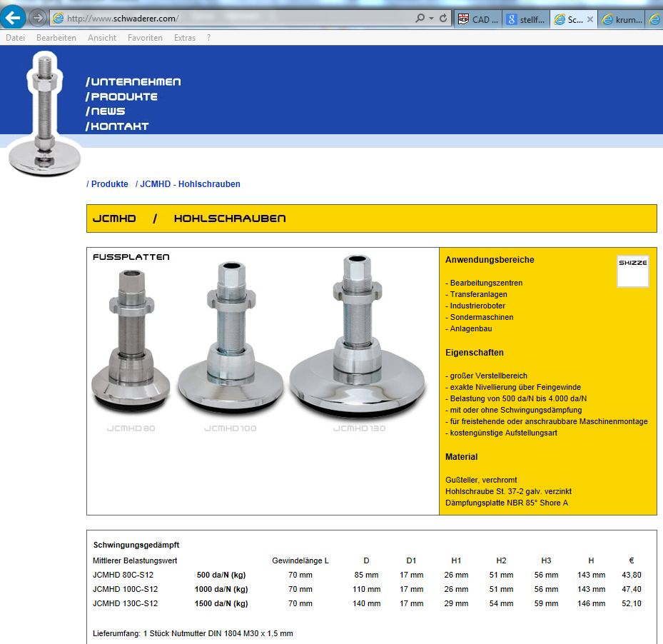Switch to the krum... browser tab
Image resolution: width=663 pixels, height=644 pixels.
click(x=622, y=19)
